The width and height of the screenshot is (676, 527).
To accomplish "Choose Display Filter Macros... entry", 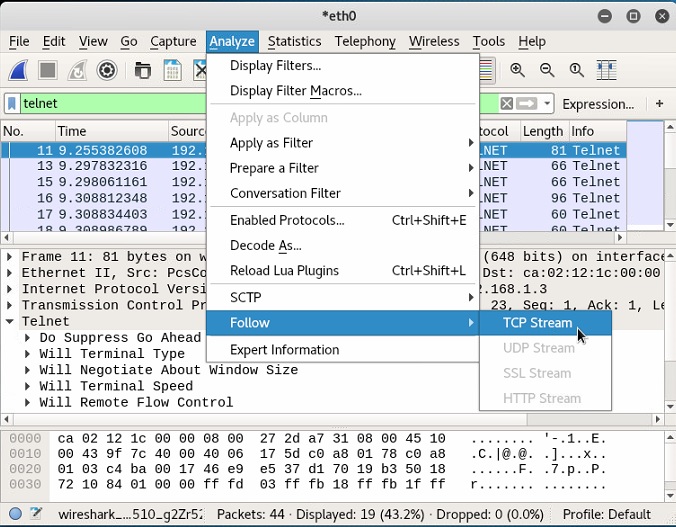I will pos(343,91).
